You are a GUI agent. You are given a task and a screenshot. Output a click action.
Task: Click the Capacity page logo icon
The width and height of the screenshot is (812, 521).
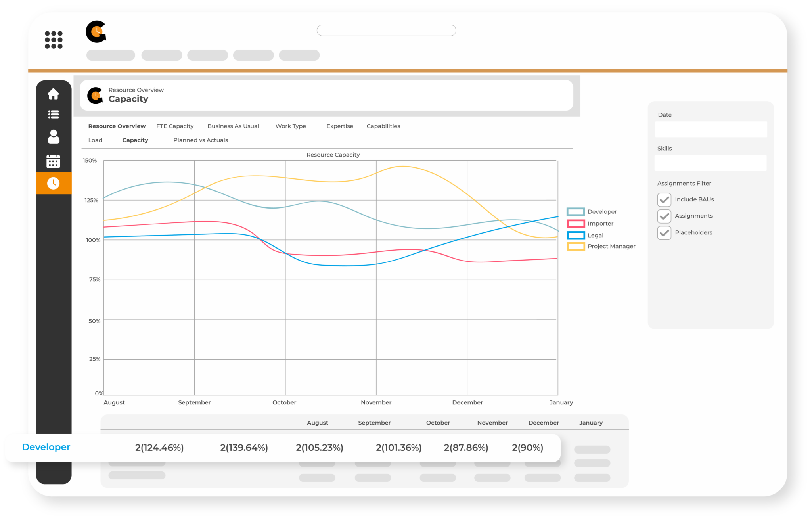pos(95,95)
